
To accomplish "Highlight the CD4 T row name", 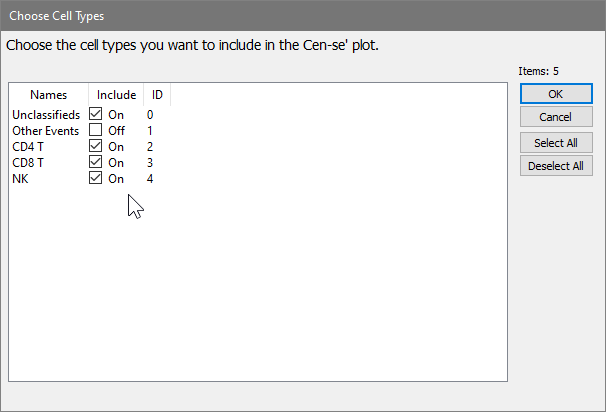I will [x=28, y=147].
